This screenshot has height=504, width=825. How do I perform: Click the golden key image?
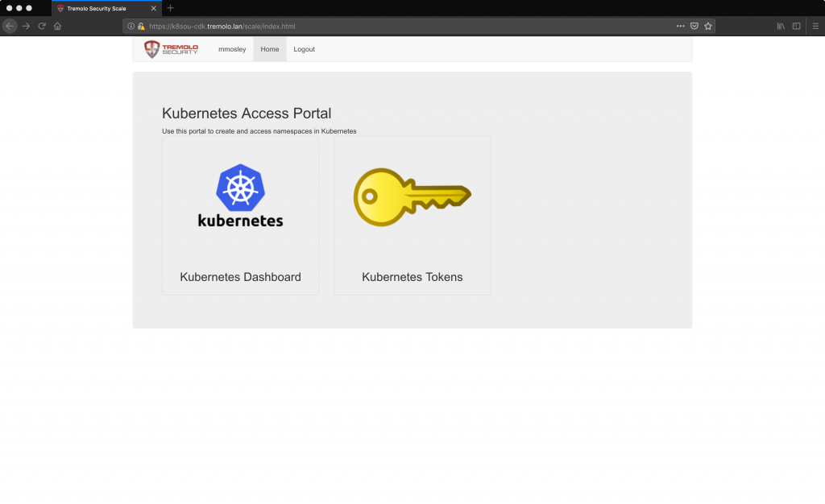click(x=412, y=196)
